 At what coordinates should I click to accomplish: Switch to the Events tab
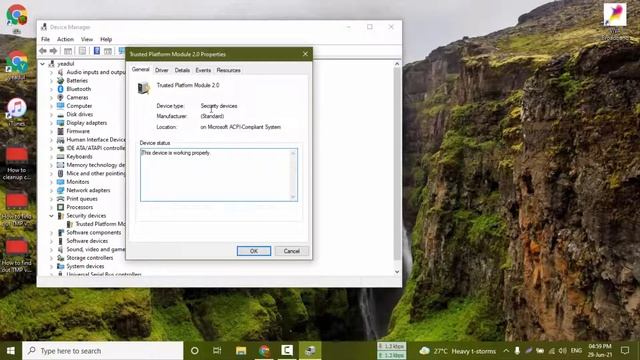coord(203,70)
